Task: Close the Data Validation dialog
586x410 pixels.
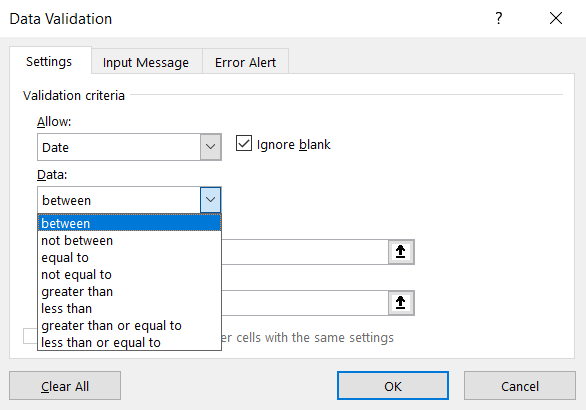Action: point(556,18)
